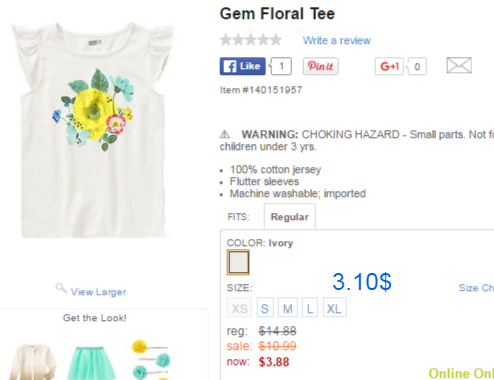Click the Facebook Like button
The width and height of the screenshot is (494, 380).
(243, 66)
